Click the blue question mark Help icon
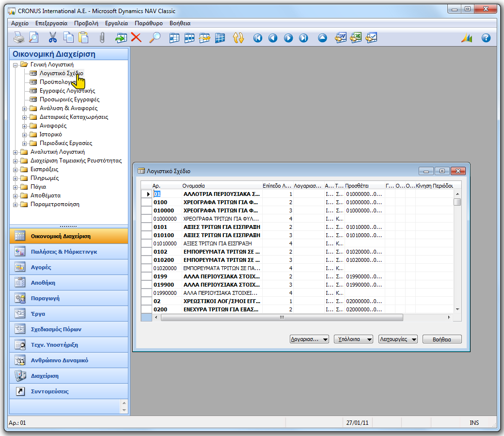504x436 pixels. pyautogui.click(x=486, y=38)
